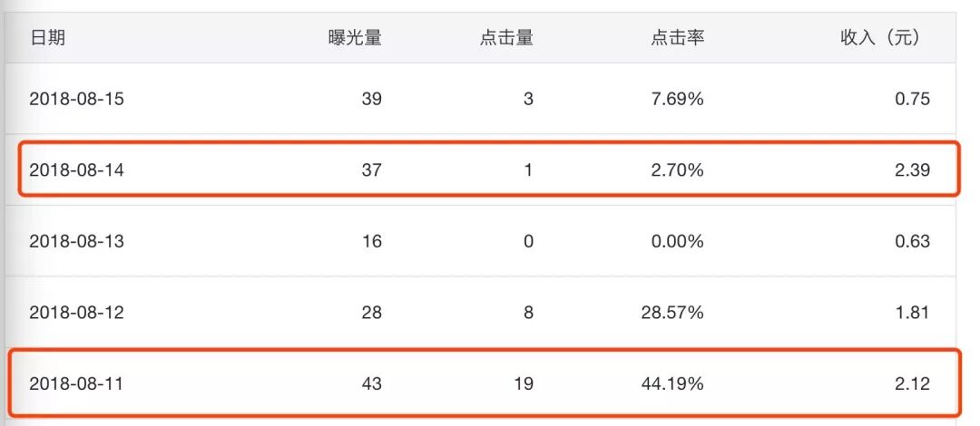
Task: Select the 2018-08-13 date cell
Action: [76, 241]
